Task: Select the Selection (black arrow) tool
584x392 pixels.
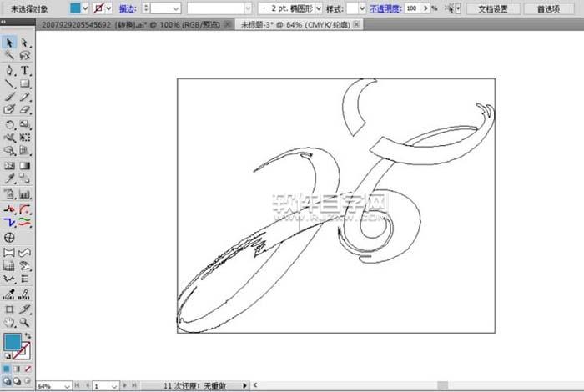Action: 9,43
